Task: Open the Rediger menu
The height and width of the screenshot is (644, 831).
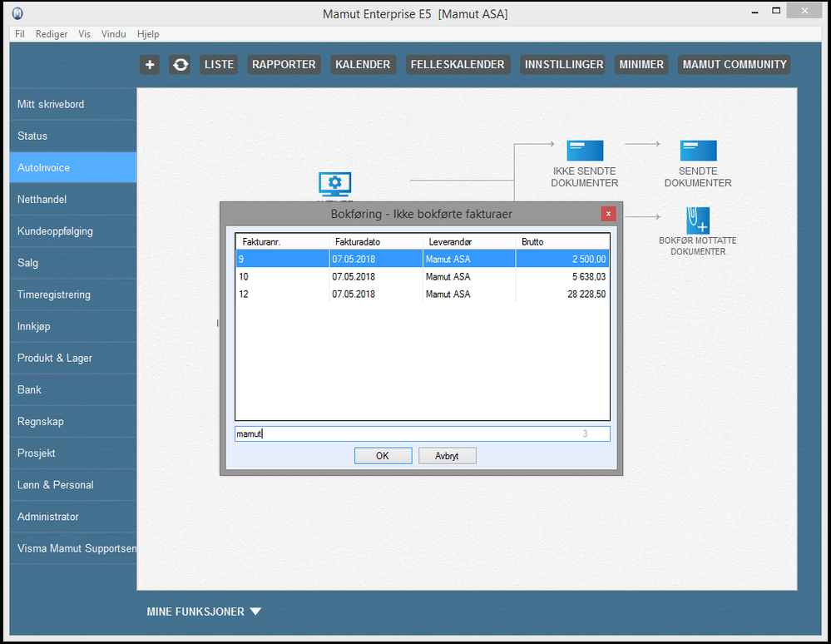Action: (52, 34)
